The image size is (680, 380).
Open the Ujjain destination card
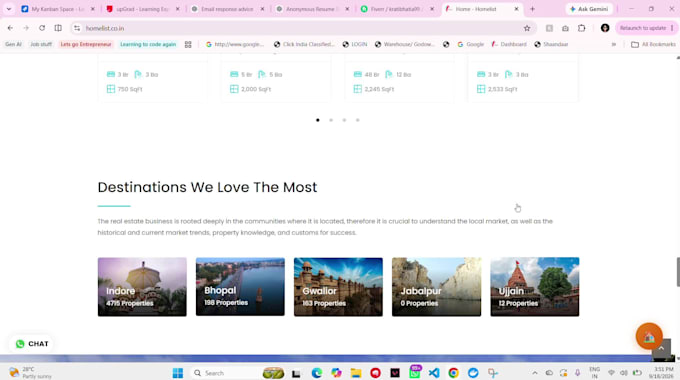pyautogui.click(x=535, y=287)
